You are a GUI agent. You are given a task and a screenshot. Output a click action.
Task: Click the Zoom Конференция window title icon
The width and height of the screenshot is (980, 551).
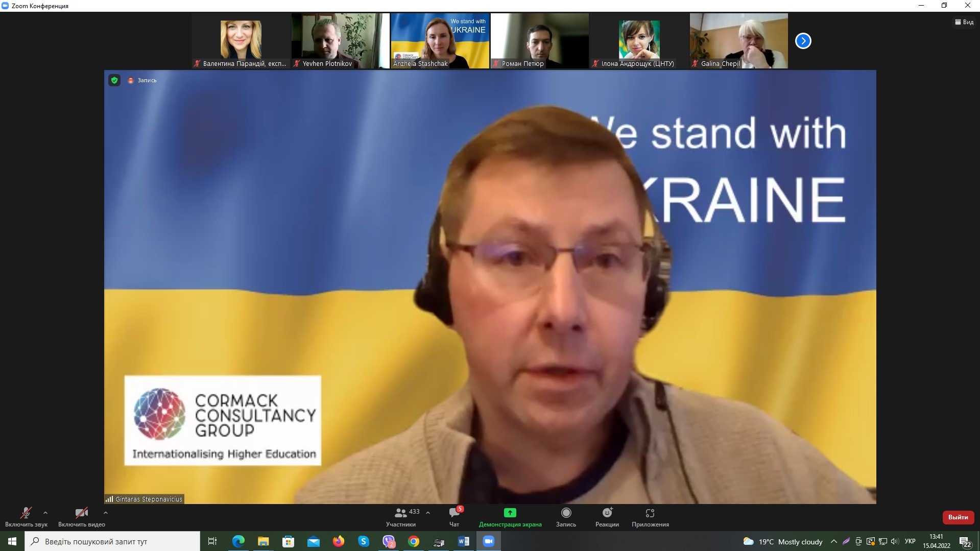click(x=5, y=6)
